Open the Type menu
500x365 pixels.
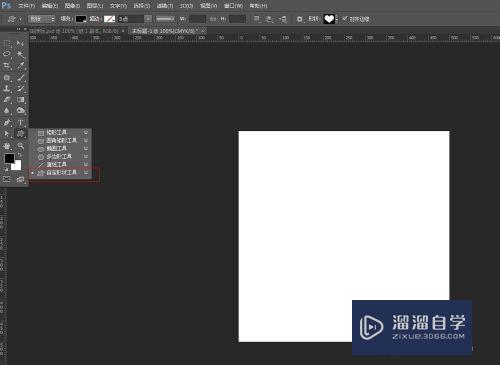pyautogui.click(x=118, y=6)
